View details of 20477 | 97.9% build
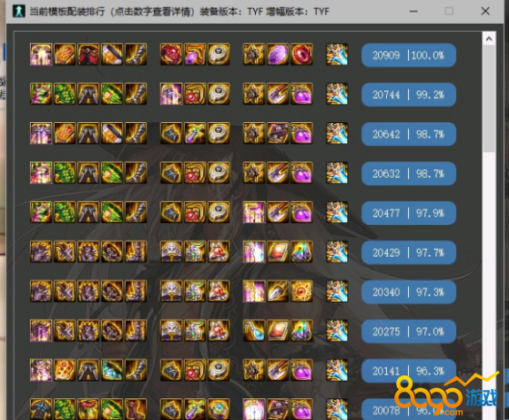Viewport: 509px width, 420px height. point(409,213)
